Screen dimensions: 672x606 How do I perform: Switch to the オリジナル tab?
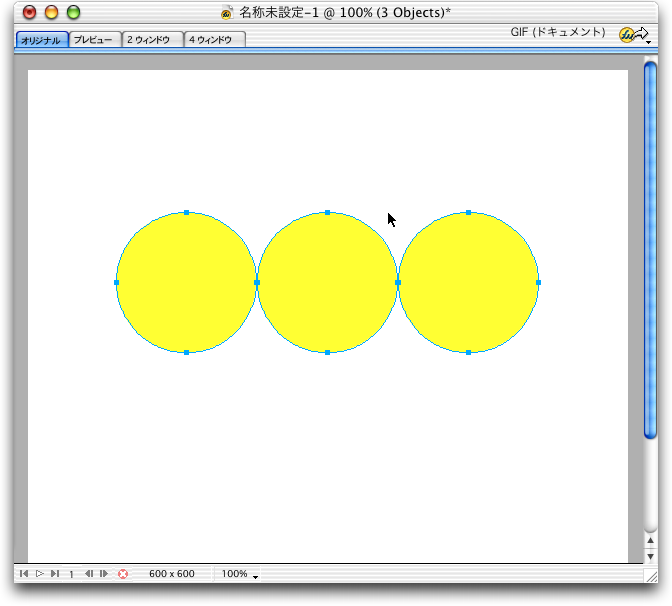click(42, 40)
